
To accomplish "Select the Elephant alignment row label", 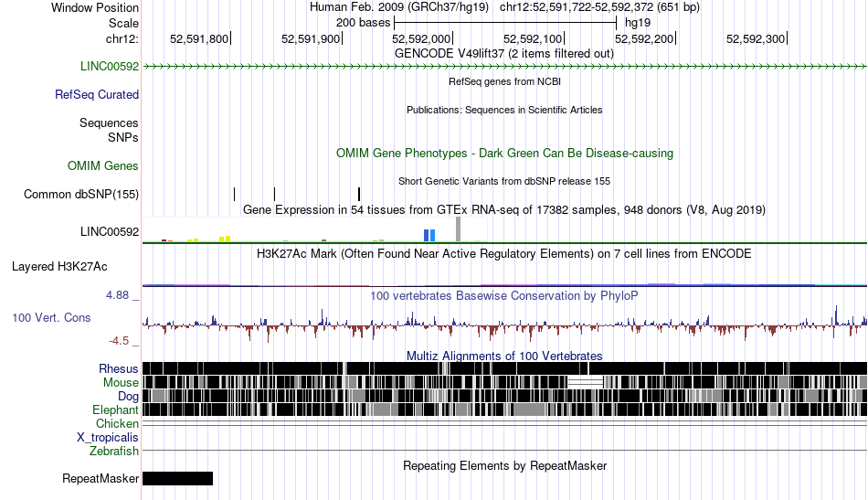I will pos(115,410).
